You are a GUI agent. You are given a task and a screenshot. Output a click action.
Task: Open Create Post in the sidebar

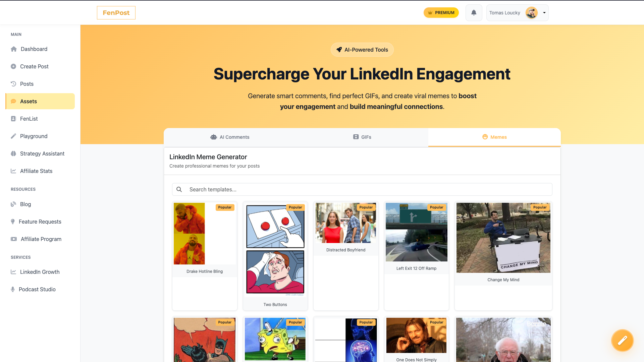40,66
